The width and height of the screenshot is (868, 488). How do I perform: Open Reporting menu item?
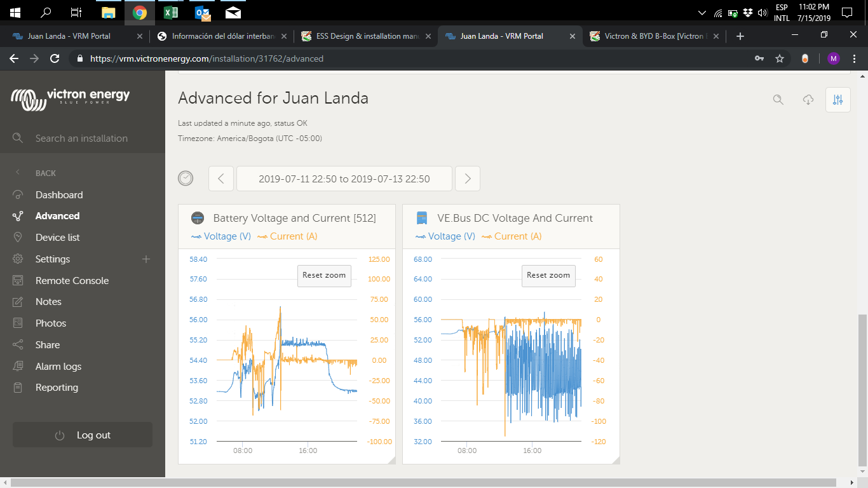click(57, 388)
